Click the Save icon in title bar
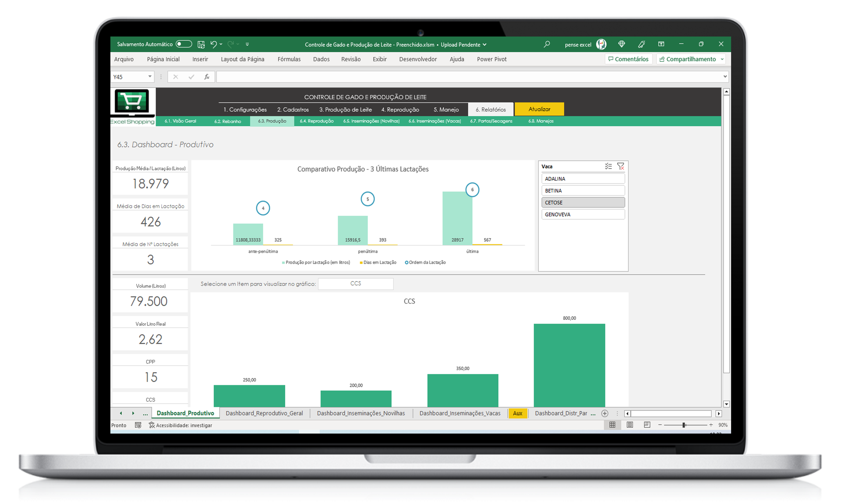841x504 pixels. pyautogui.click(x=201, y=44)
